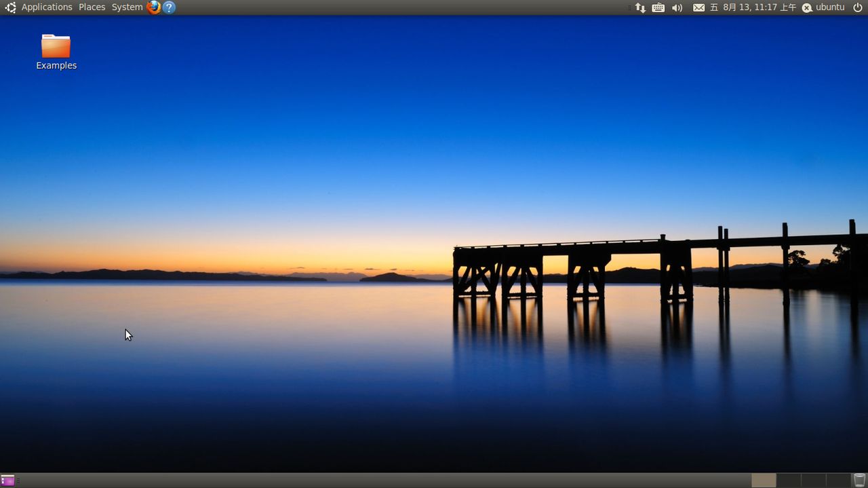Open the calendar by clicking the date
Screen dimensions: 868x488
tap(753, 7)
